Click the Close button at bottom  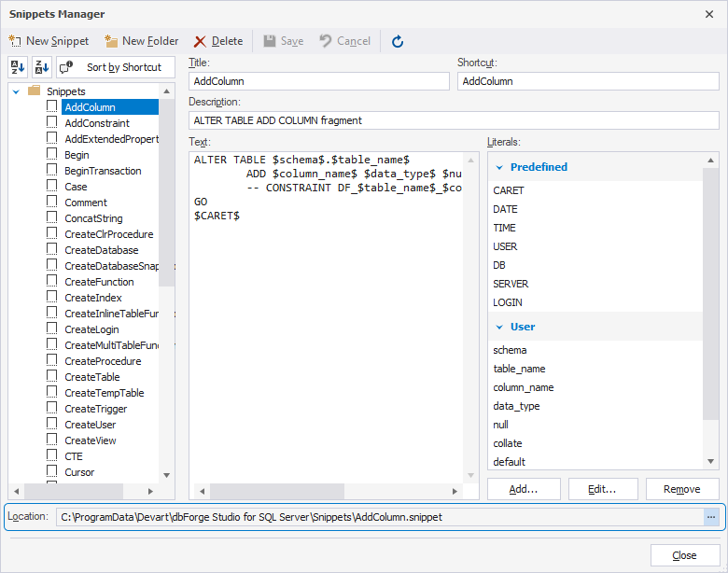tap(685, 555)
